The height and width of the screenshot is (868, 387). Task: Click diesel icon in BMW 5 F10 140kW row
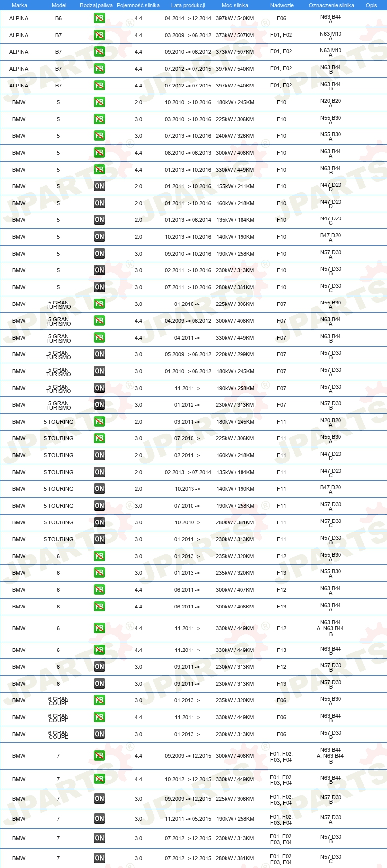(99, 237)
